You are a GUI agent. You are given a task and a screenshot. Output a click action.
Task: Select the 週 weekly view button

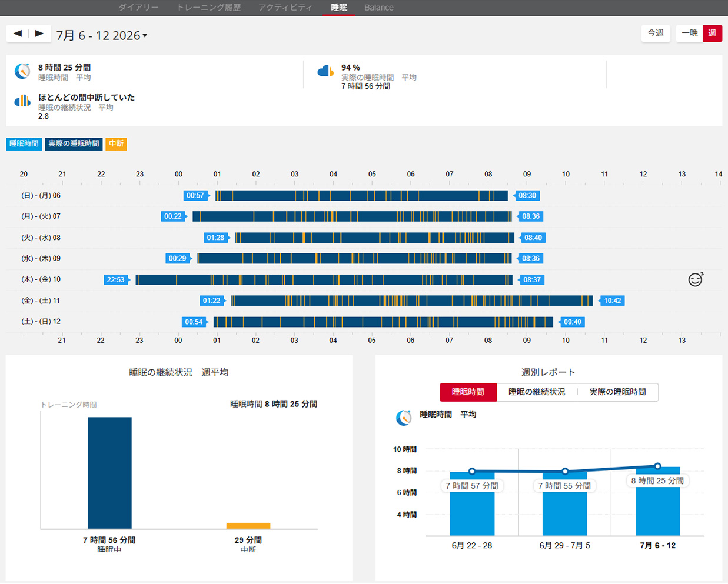[712, 33]
